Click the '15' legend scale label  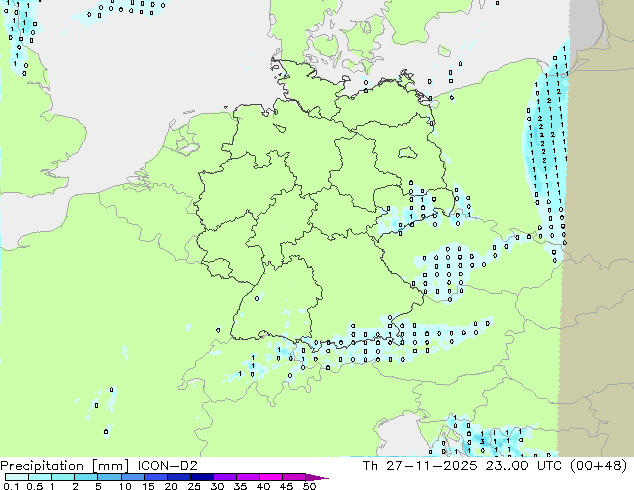tap(148, 486)
